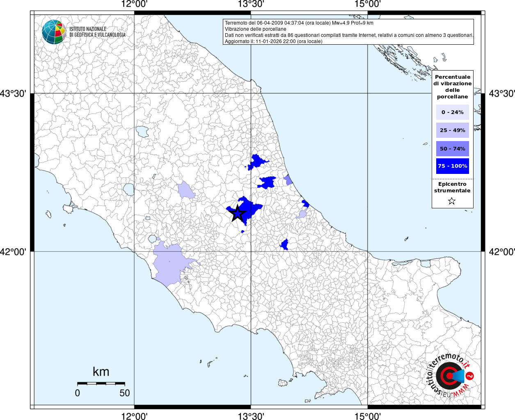The image size is (515, 420).
Task: Select the 25 - 49% legend swatch
Action: (x=452, y=130)
